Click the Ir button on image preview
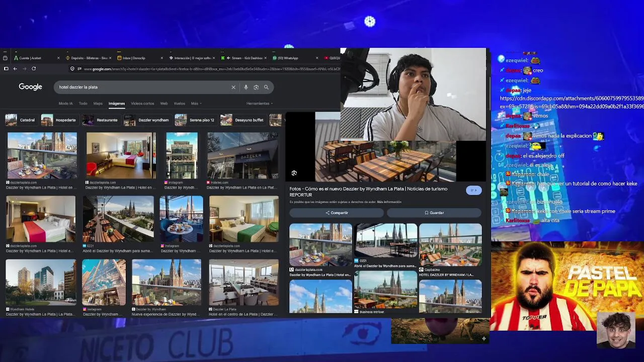The height and width of the screenshot is (362, 644). click(473, 190)
